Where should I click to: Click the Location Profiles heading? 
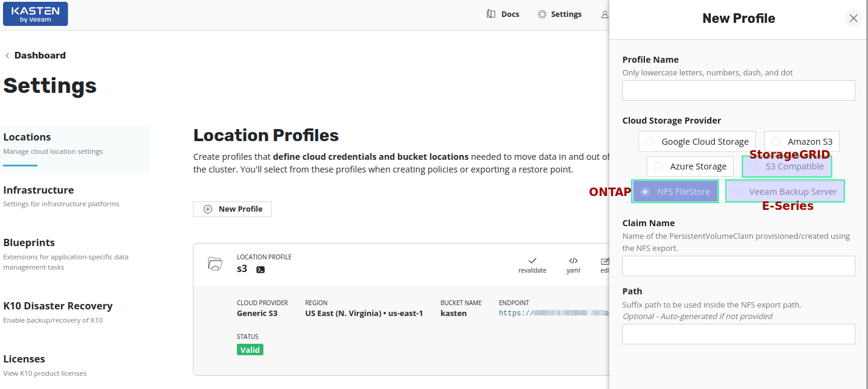pyautogui.click(x=266, y=135)
